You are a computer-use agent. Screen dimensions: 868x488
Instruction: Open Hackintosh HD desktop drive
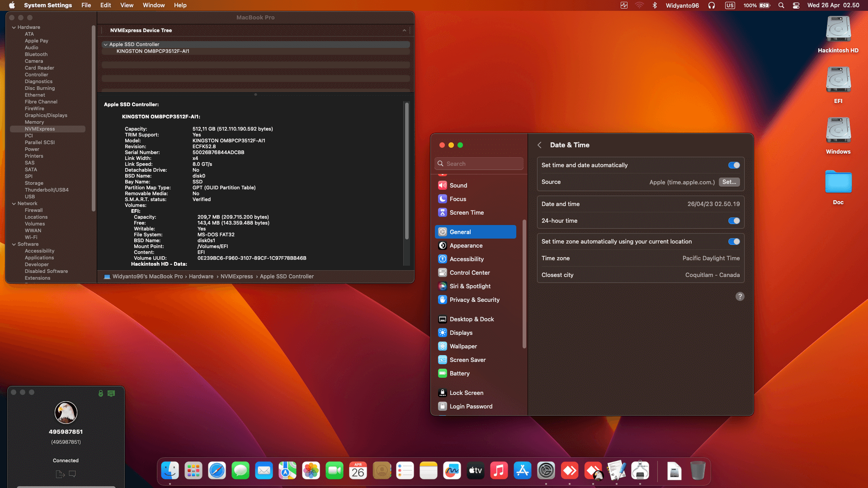coord(838,34)
